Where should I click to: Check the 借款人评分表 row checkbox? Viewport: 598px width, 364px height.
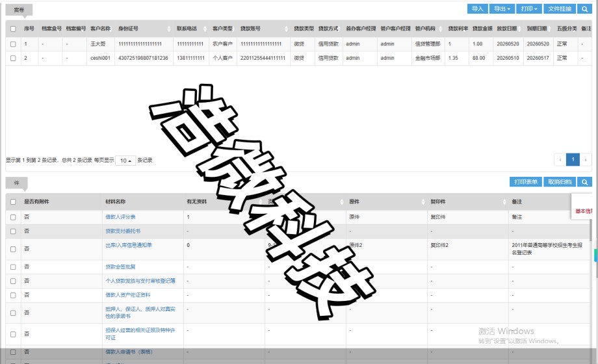(x=14, y=217)
